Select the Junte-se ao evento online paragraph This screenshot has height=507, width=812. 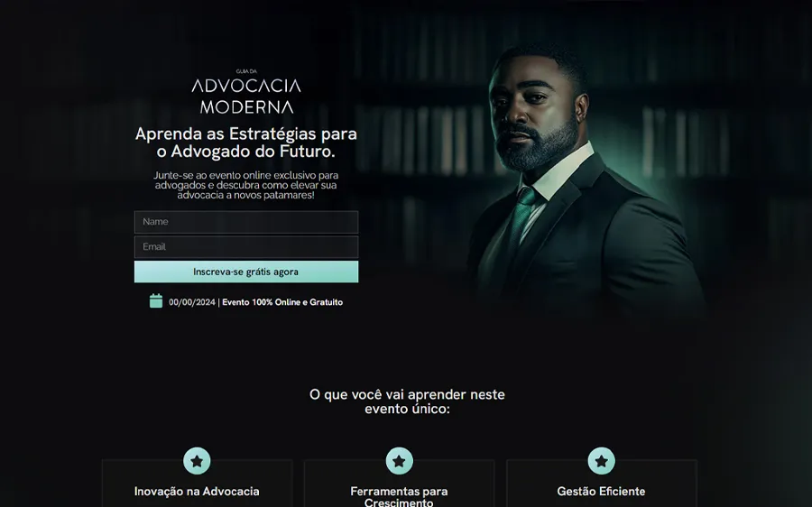pos(246,186)
